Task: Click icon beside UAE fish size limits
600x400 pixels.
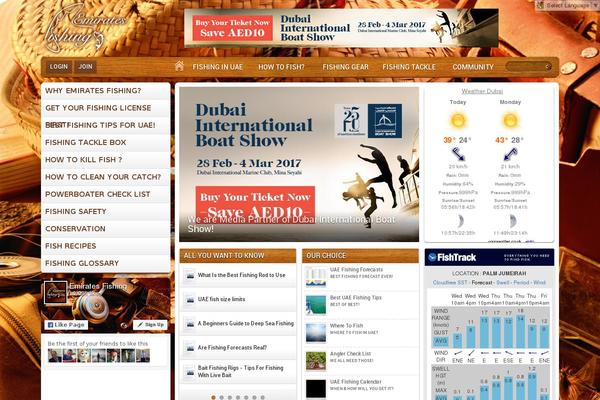Action: pos(189,299)
